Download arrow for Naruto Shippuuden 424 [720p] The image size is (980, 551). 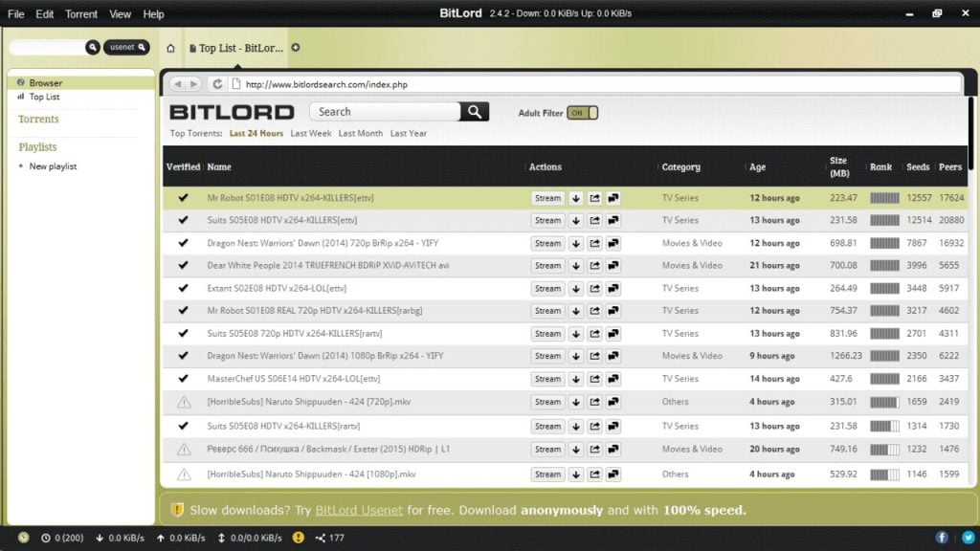pyautogui.click(x=575, y=402)
